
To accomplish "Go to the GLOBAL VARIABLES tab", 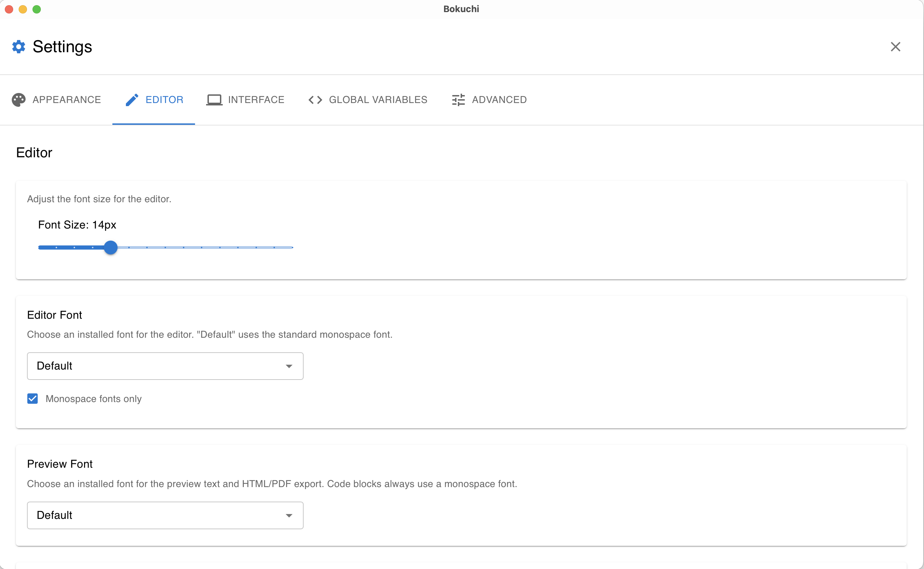I will pyautogui.click(x=368, y=100).
